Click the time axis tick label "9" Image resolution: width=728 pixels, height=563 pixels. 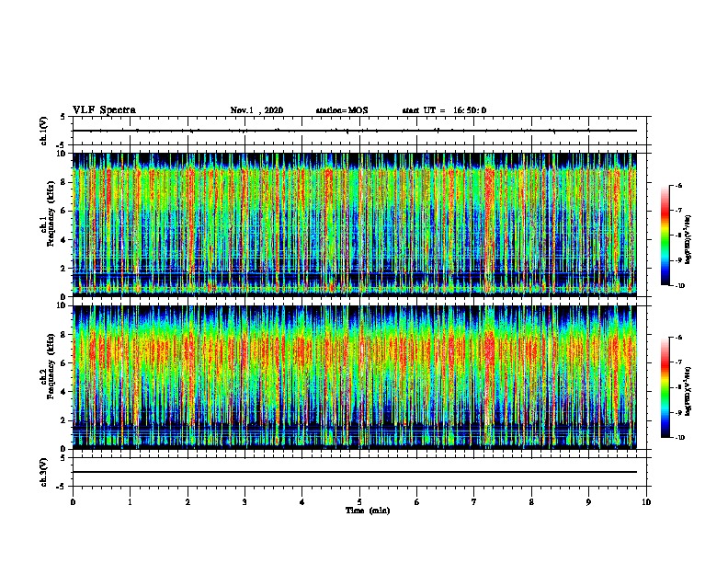coord(588,502)
